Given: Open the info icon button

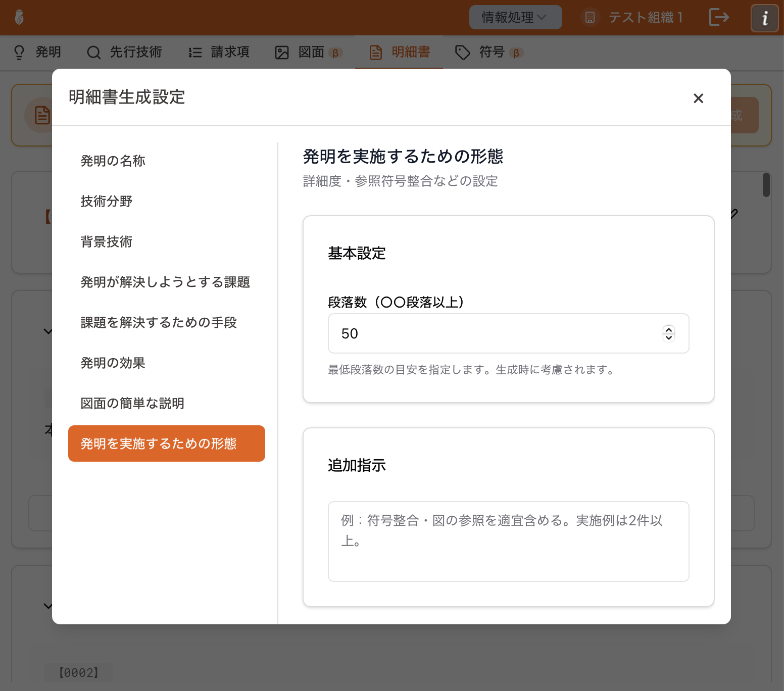Looking at the screenshot, I should pyautogui.click(x=764, y=18).
